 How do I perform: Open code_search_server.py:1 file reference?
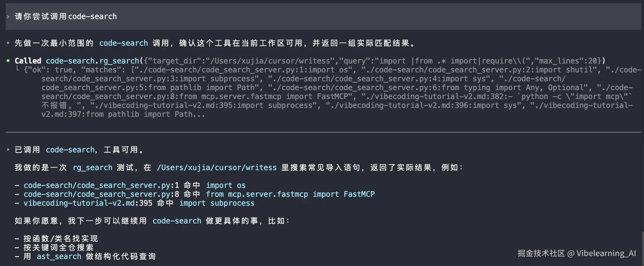tap(101, 185)
